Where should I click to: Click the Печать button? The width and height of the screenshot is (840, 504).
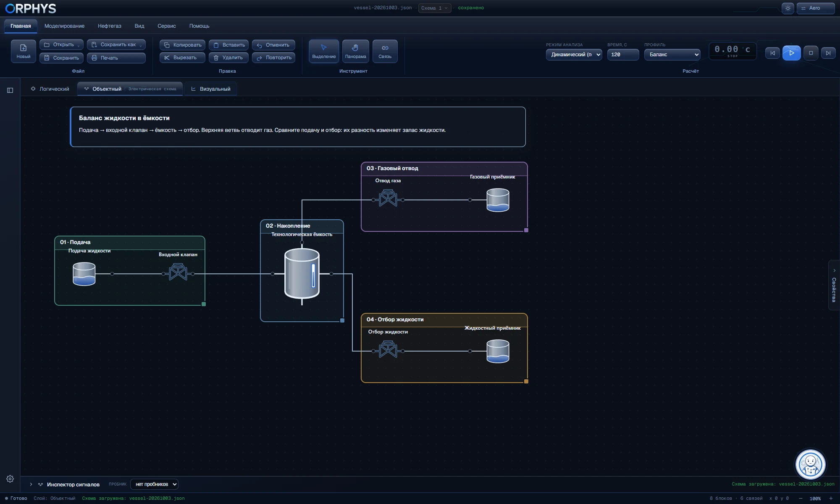pos(116,58)
